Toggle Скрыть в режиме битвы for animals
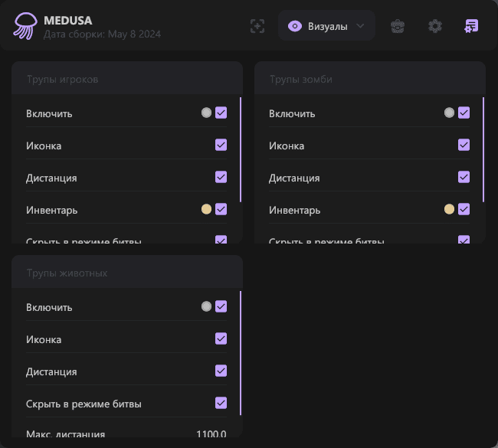Viewport: 498px width, 448px height. pyautogui.click(x=221, y=404)
